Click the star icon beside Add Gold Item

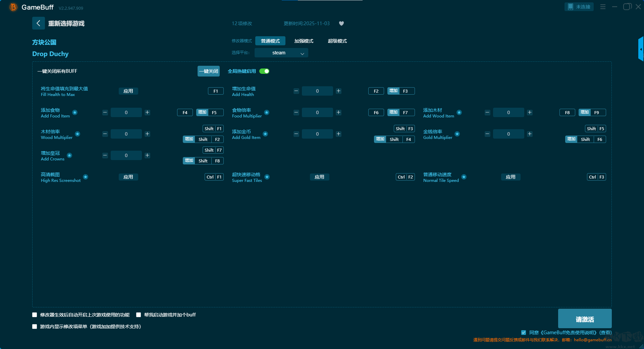pyautogui.click(x=265, y=134)
